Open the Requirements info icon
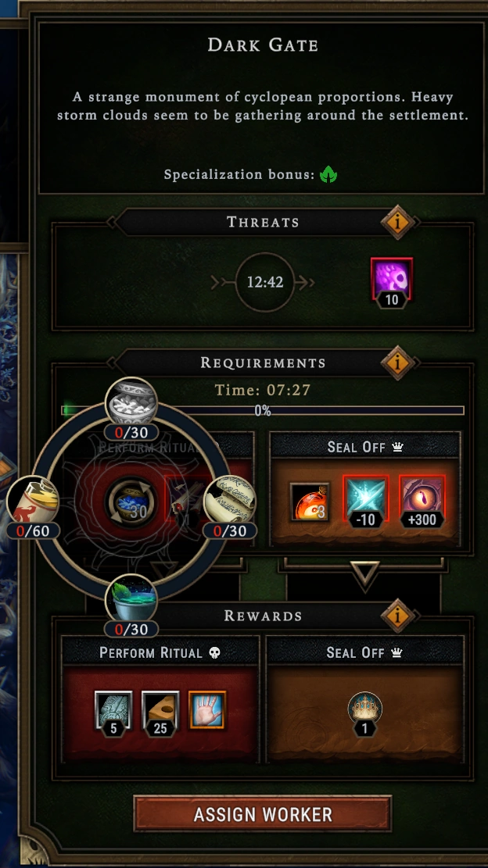The width and height of the screenshot is (488, 868). point(398,363)
